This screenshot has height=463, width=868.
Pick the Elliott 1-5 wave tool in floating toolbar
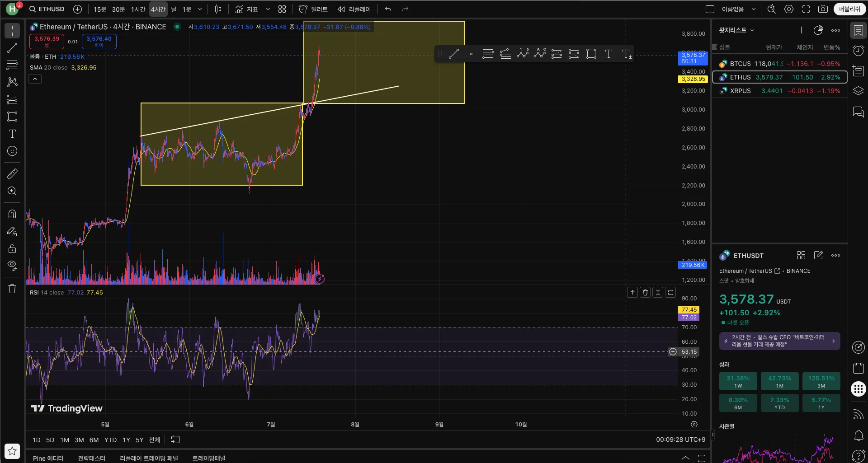(523, 54)
